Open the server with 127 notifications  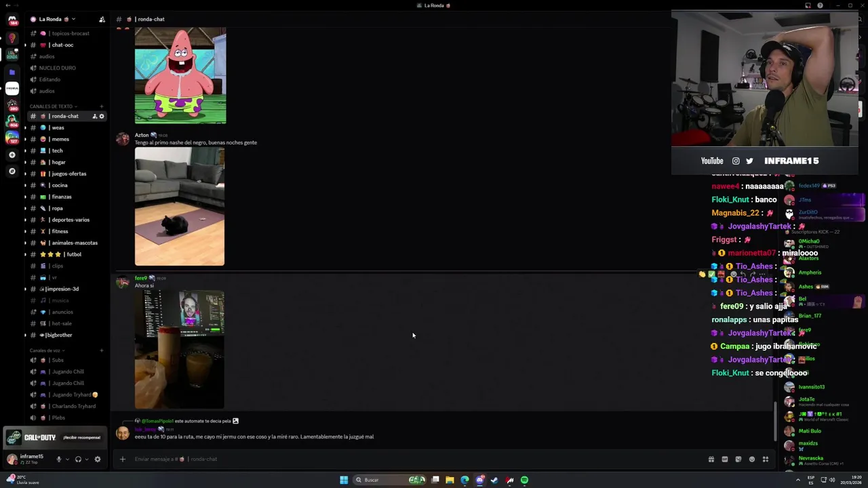point(12,138)
